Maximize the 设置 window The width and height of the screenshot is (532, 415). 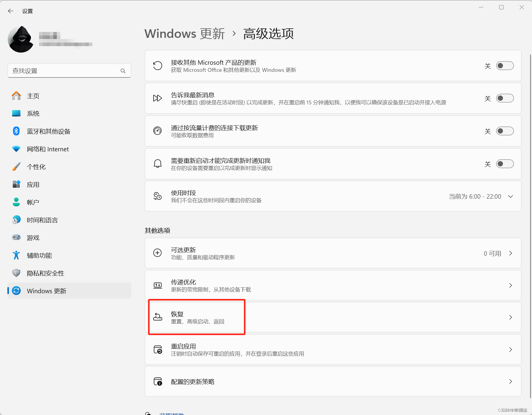click(501, 7)
